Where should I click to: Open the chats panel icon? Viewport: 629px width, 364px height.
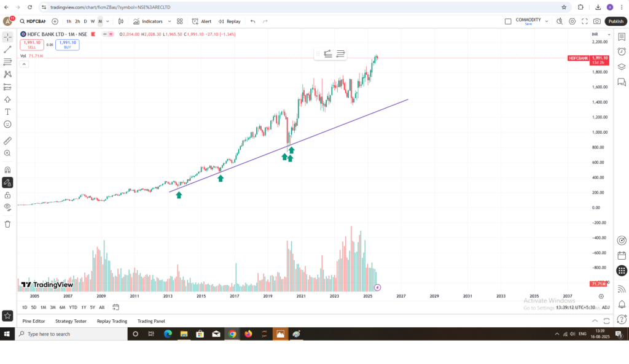622,82
